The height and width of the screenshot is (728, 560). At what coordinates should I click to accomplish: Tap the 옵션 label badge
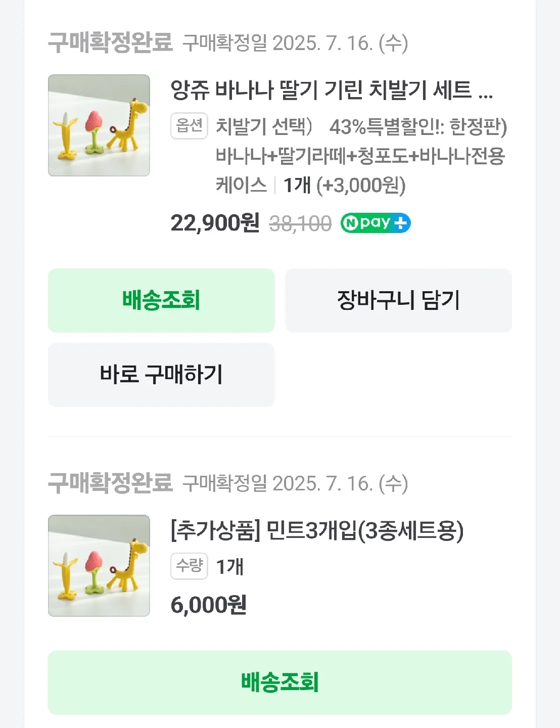(x=189, y=125)
